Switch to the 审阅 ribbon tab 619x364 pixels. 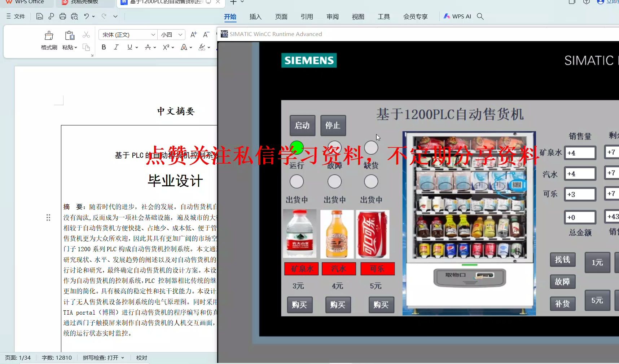tap(332, 17)
